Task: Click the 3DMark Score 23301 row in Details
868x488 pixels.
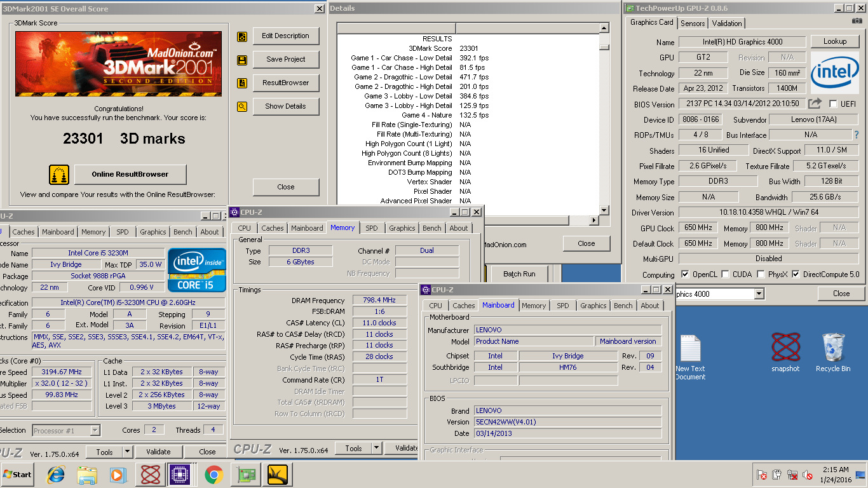Action: click(468, 48)
